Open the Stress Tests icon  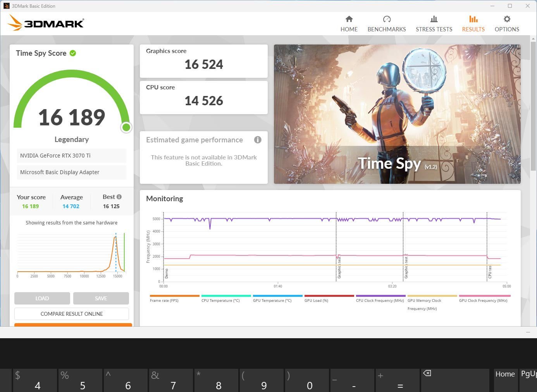434,19
